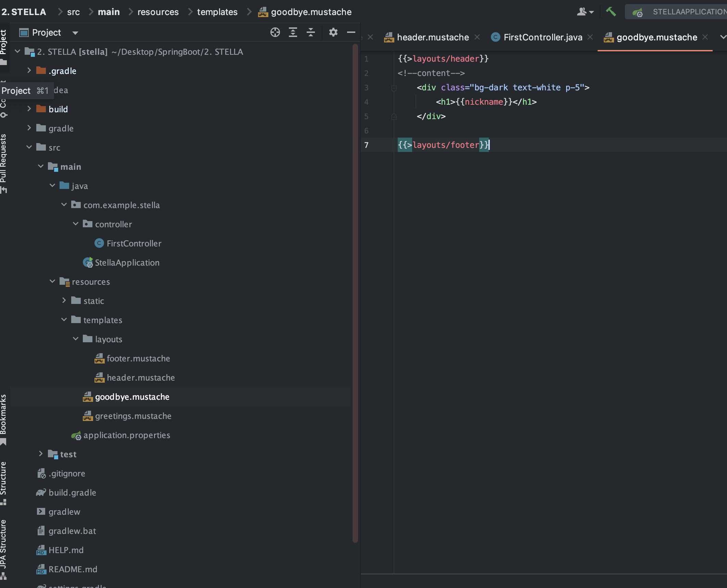Collapse the main folder
The width and height of the screenshot is (727, 588).
pyautogui.click(x=41, y=166)
